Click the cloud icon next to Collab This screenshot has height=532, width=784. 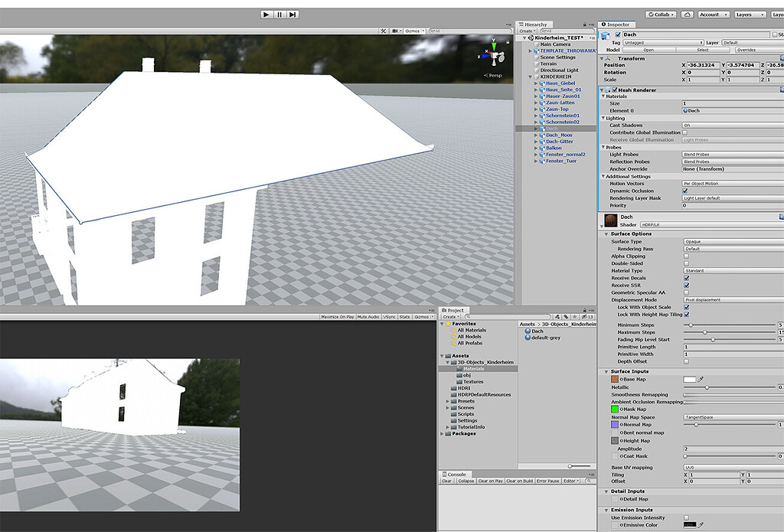coord(688,14)
